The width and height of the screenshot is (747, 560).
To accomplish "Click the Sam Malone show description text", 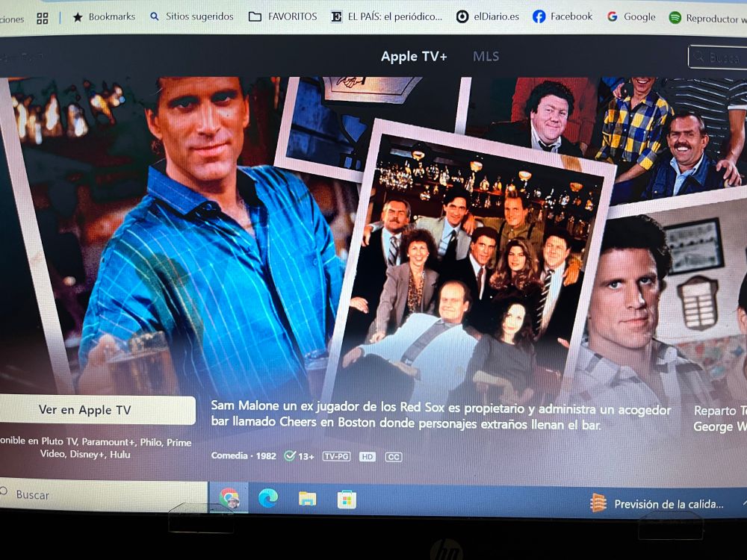I will pyautogui.click(x=441, y=415).
